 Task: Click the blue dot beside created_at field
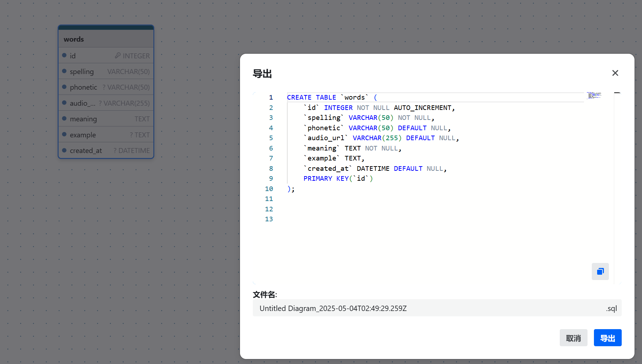click(64, 150)
